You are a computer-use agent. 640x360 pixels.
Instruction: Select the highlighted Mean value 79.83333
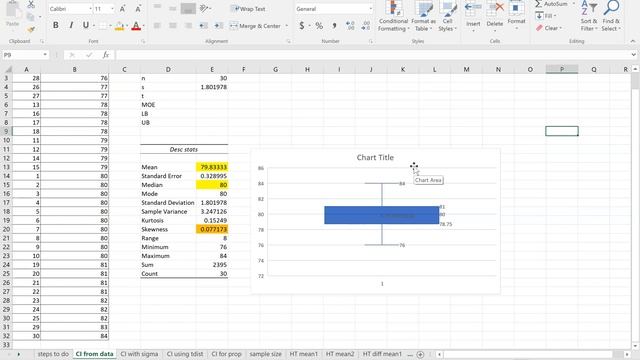tap(212, 167)
